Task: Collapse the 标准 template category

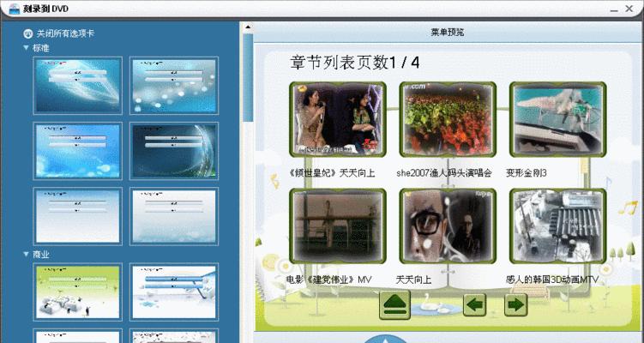Action: point(26,48)
